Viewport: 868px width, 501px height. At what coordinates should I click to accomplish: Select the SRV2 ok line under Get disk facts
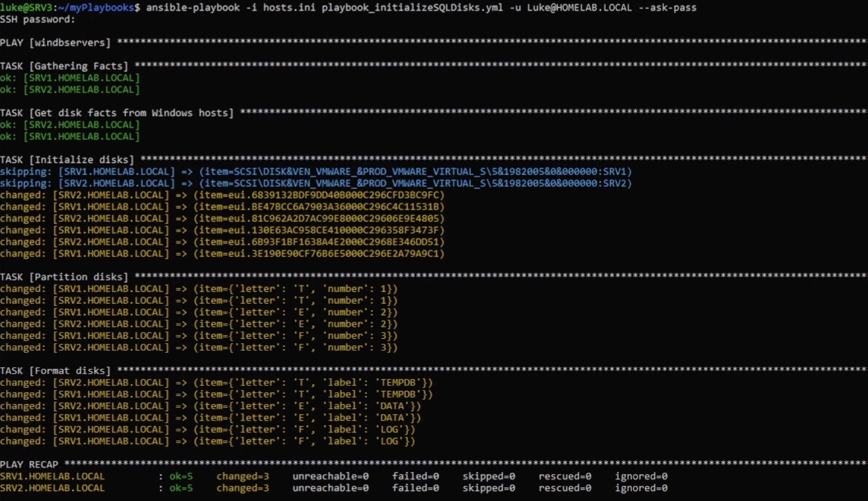point(70,125)
